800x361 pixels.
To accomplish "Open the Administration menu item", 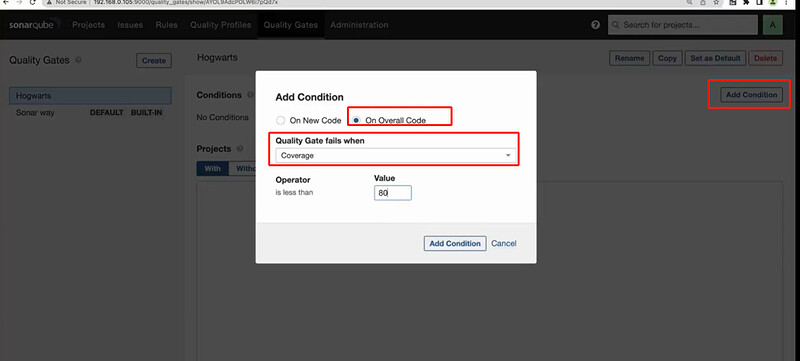I will pyautogui.click(x=359, y=24).
